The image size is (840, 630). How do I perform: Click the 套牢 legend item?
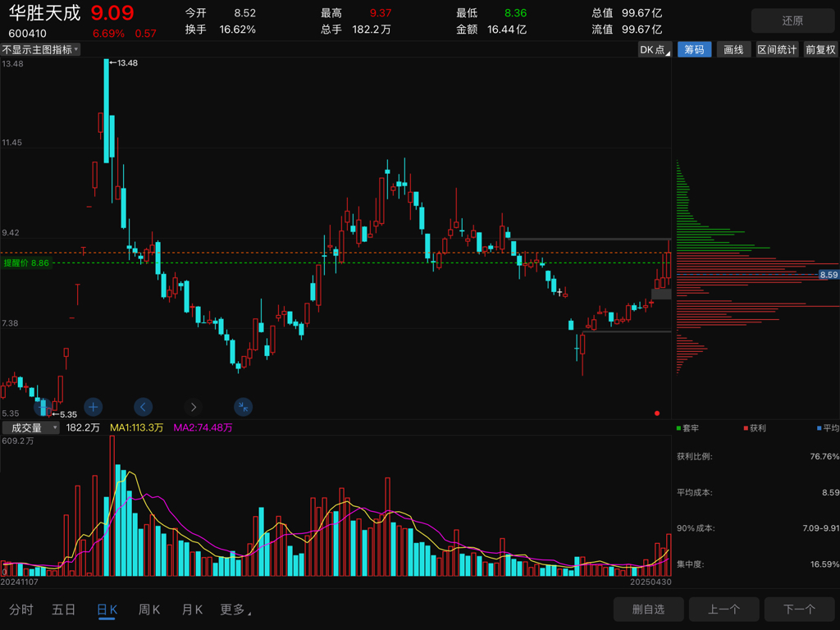(x=688, y=428)
